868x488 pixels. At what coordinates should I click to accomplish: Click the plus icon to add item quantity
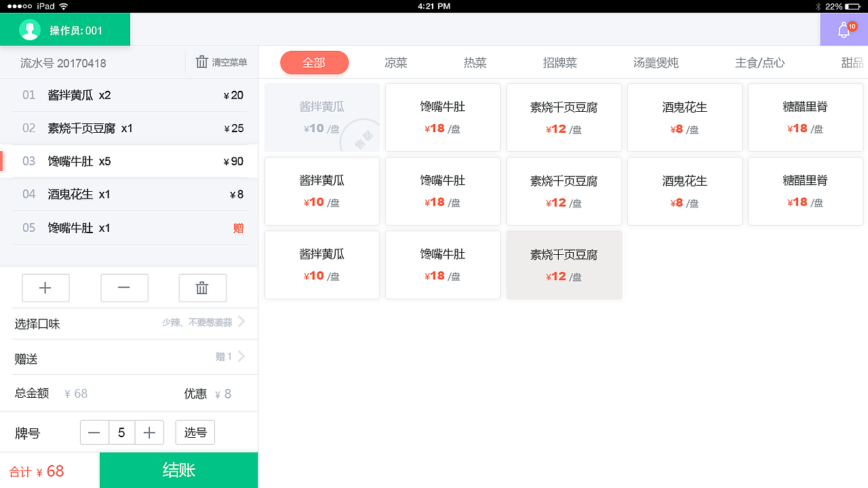45,287
